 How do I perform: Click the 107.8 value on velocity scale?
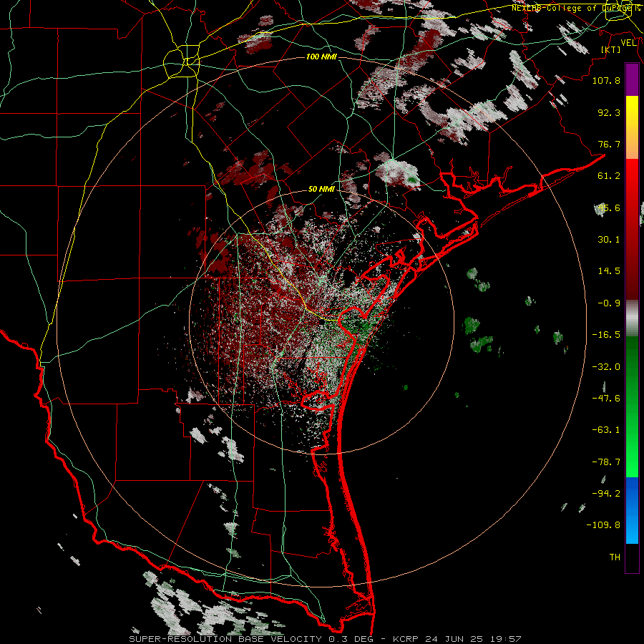point(606,80)
